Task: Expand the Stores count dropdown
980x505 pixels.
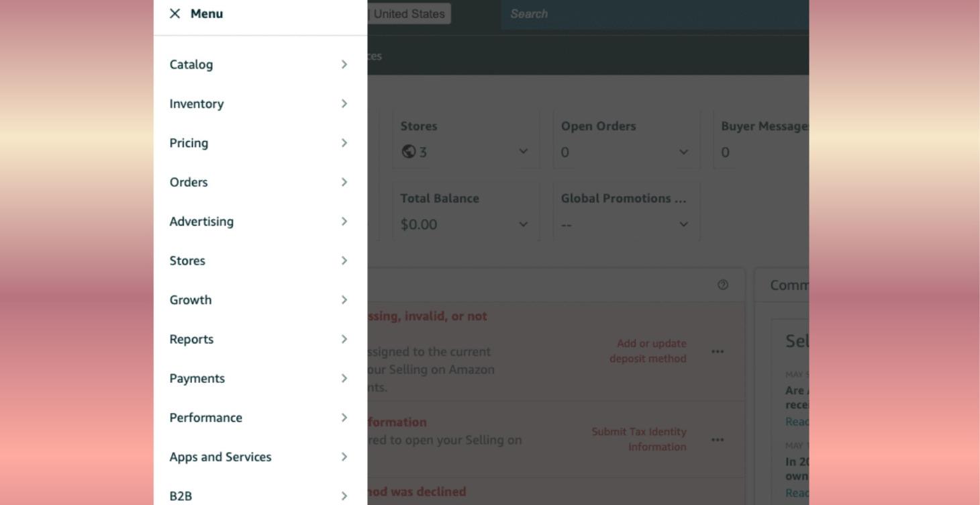Action: [x=523, y=152]
